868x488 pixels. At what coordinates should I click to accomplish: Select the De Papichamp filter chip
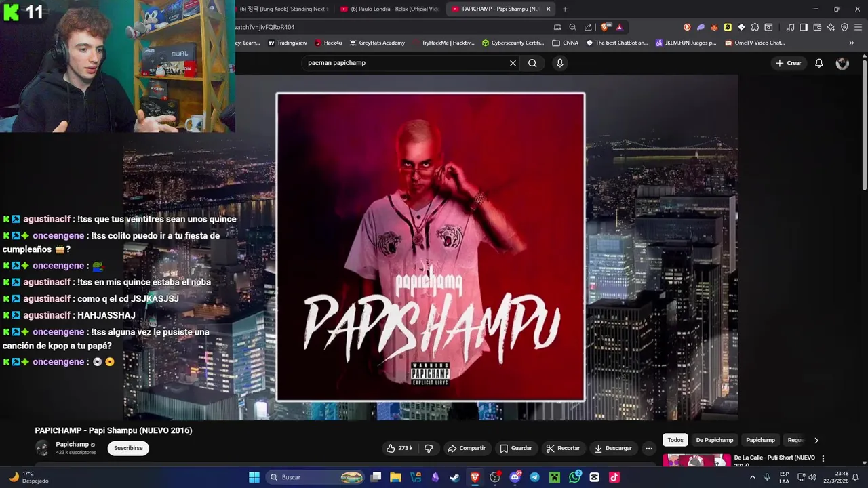(715, 440)
